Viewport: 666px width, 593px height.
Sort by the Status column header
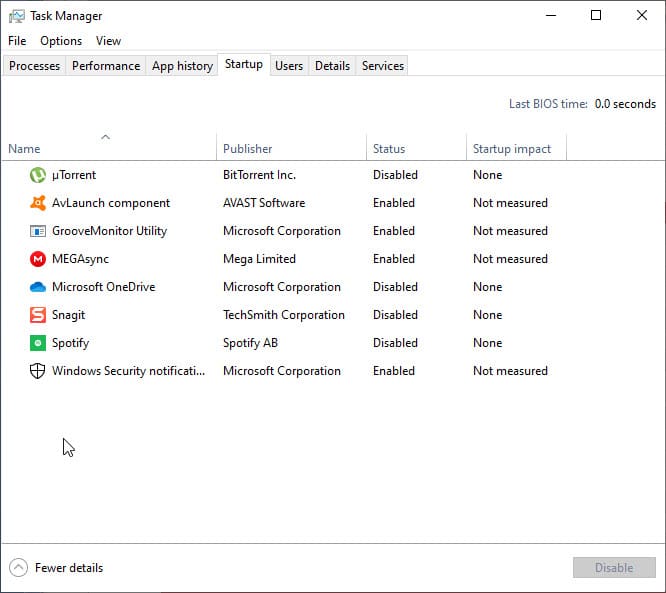tap(416, 148)
